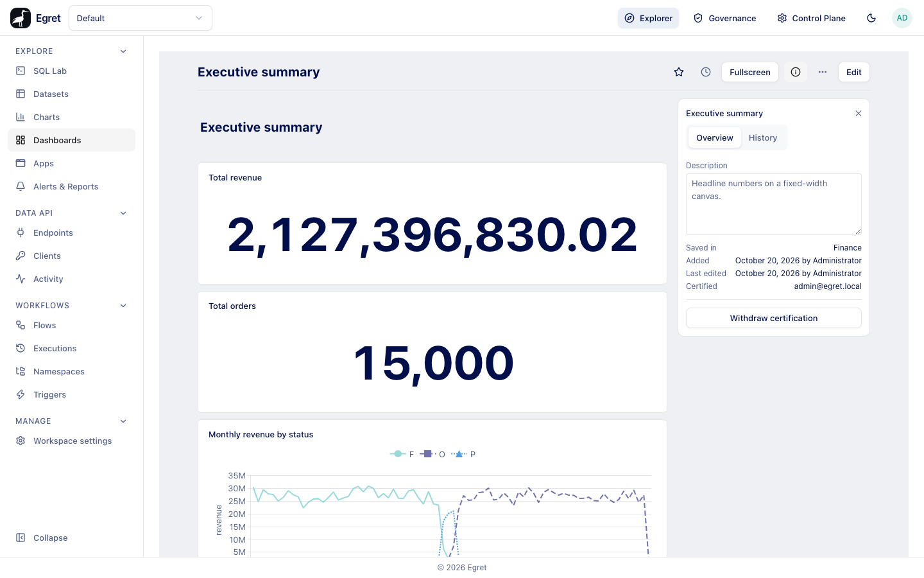Click the Description text area

774,204
